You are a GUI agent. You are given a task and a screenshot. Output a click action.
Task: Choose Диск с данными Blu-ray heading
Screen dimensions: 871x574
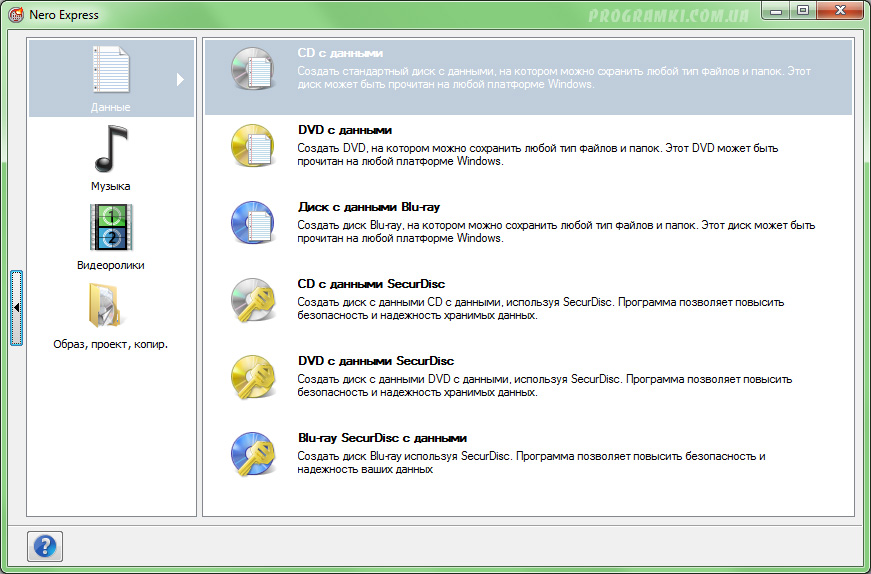pos(369,207)
